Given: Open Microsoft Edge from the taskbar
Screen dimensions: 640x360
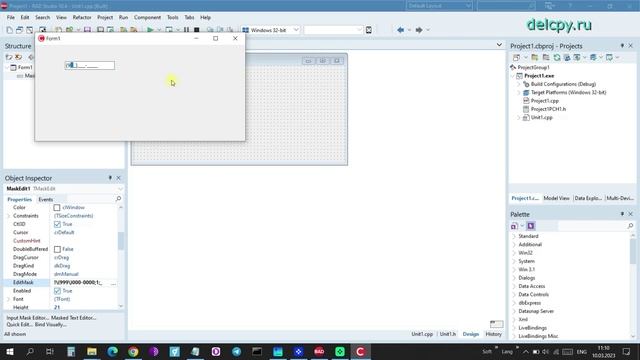Looking at the screenshot, I should (x=113, y=351).
